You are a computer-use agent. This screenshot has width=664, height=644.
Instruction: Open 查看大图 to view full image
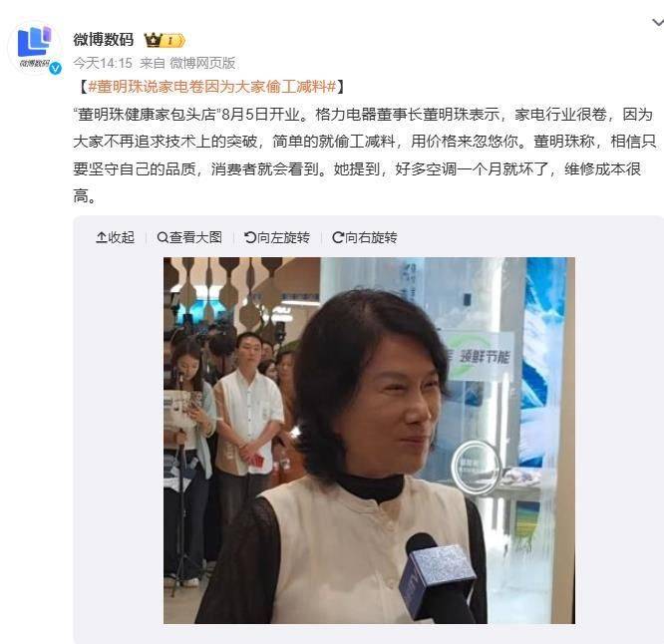coord(189,237)
